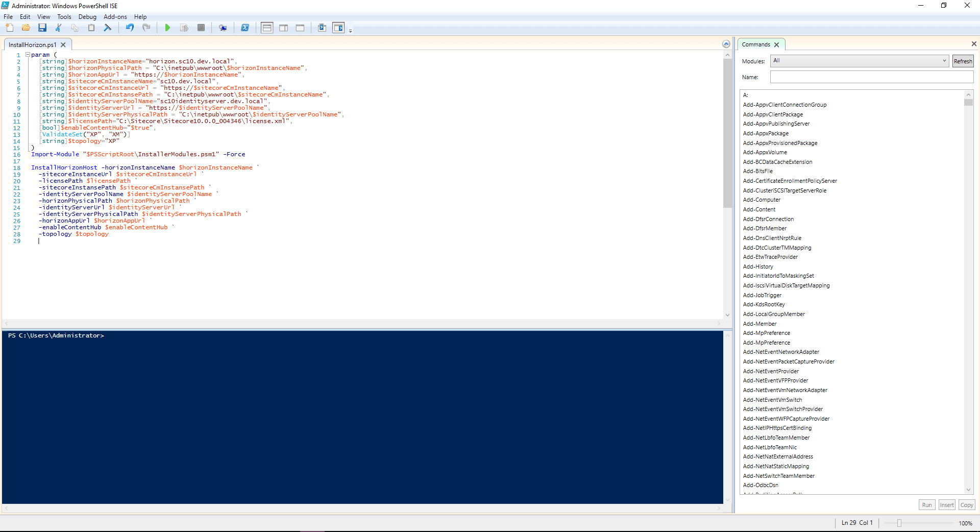Select Add-Member in command list
This screenshot has width=980, height=532.
click(x=759, y=324)
